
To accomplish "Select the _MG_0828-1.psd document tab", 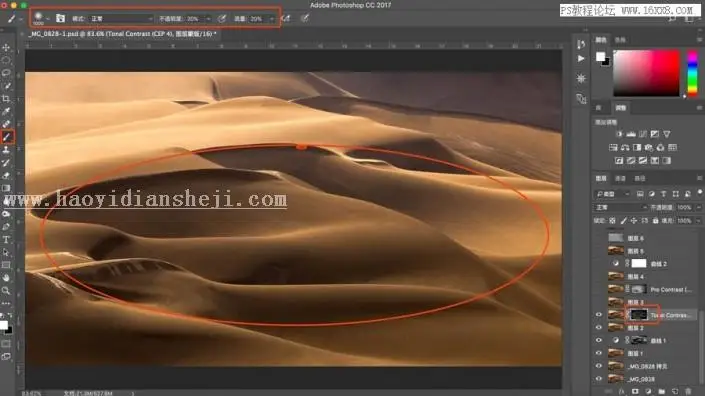I will coord(122,34).
